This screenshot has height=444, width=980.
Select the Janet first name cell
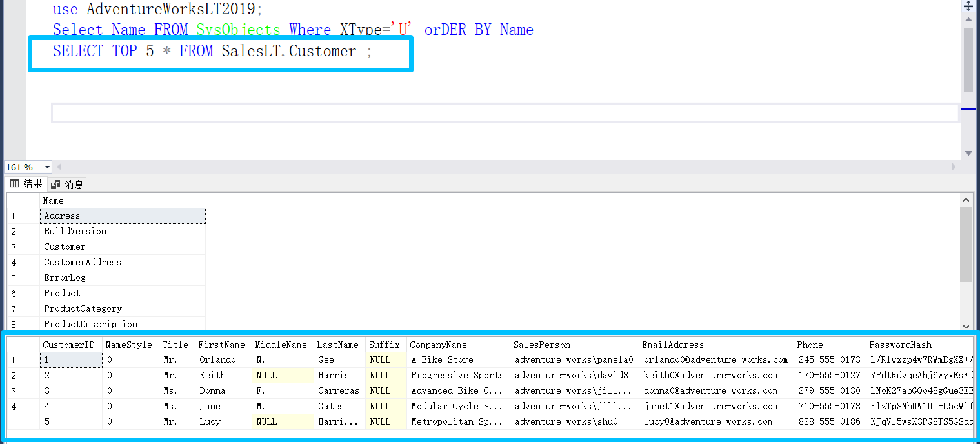click(223, 406)
